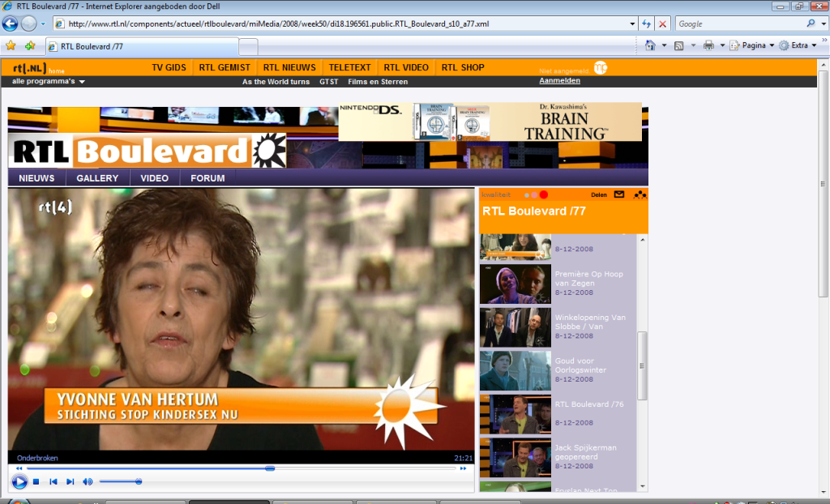Open Favorites Center star icon
The image size is (830, 504).
tap(11, 45)
